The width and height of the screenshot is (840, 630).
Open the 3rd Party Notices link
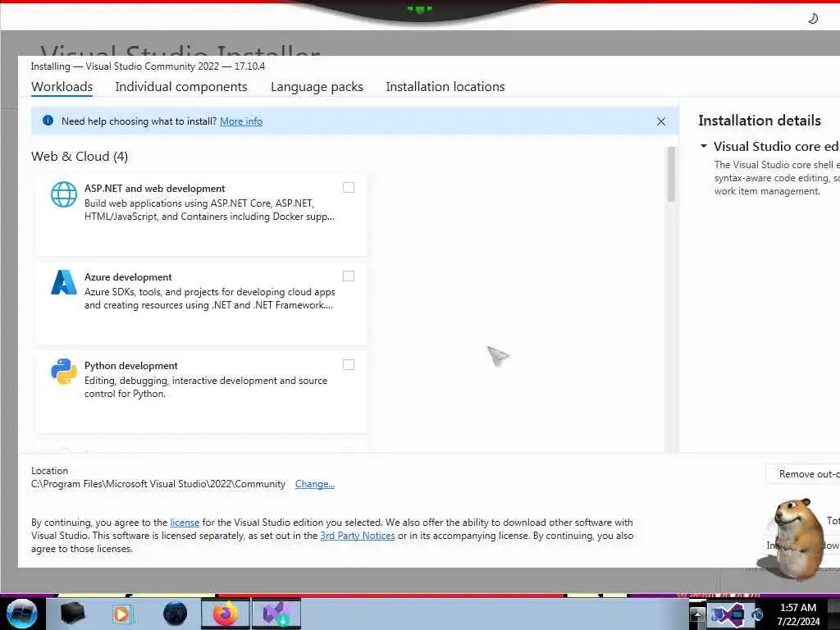tap(358, 536)
